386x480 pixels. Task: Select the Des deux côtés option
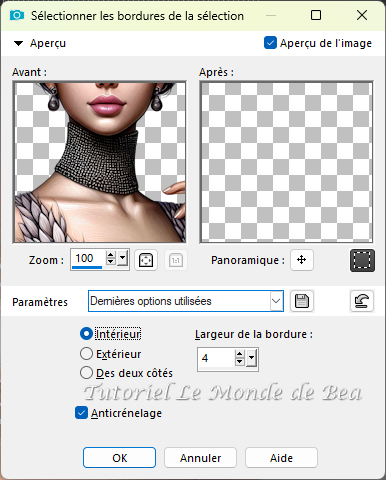pyautogui.click(x=86, y=373)
